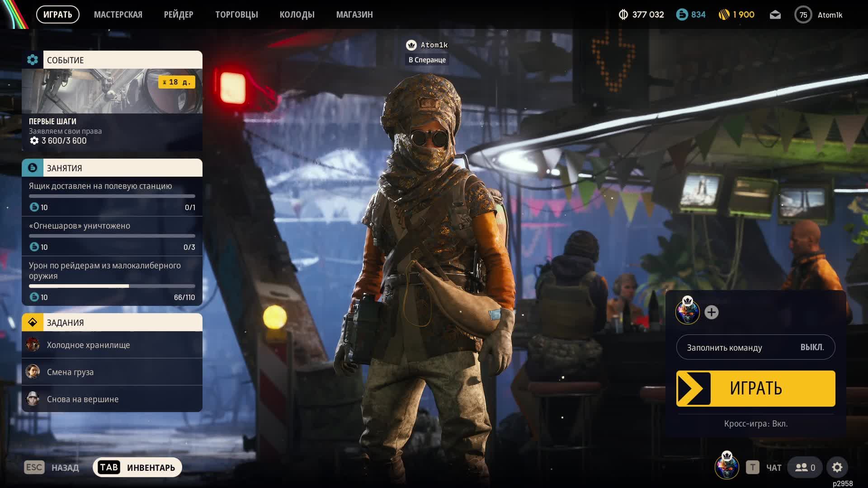The width and height of the screenshot is (868, 488).
Task: Expand the Задания panel header
Action: coord(112,322)
